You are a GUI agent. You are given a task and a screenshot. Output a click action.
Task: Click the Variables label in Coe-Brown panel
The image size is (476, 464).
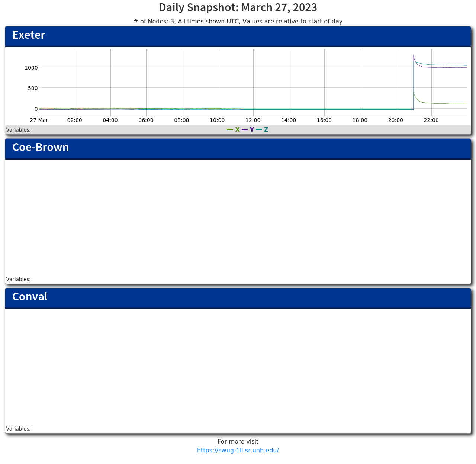click(18, 279)
